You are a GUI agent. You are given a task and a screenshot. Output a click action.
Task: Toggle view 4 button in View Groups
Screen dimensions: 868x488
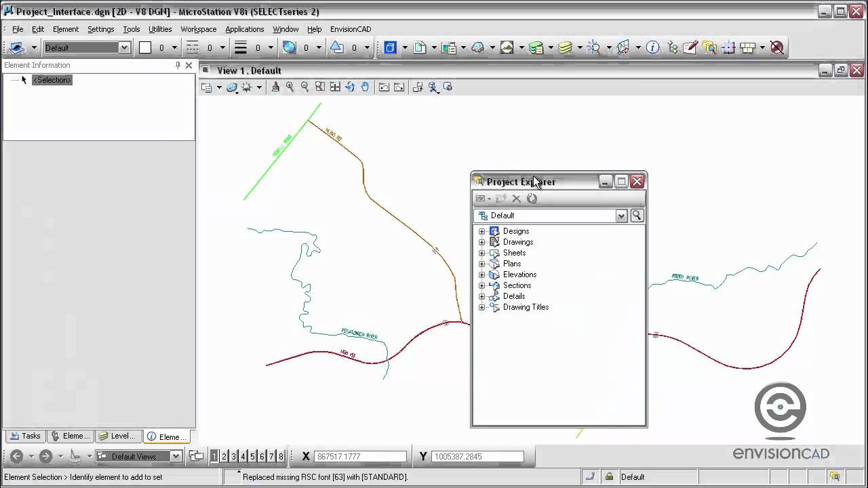click(243, 457)
